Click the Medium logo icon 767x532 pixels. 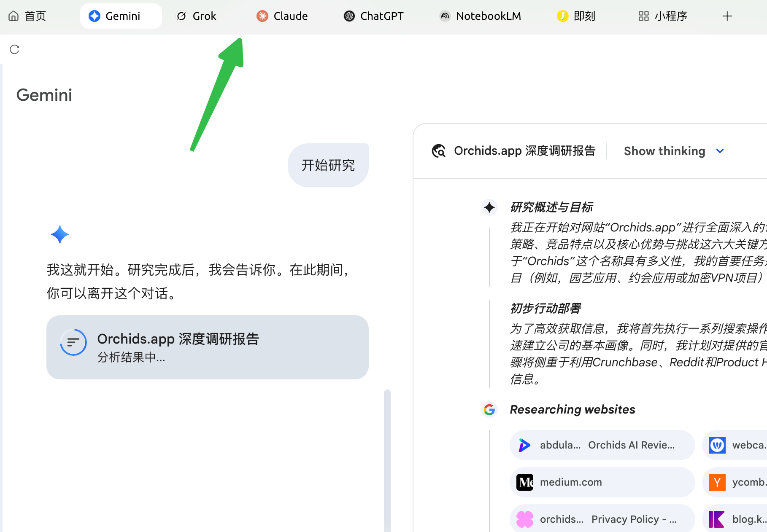pos(525,482)
